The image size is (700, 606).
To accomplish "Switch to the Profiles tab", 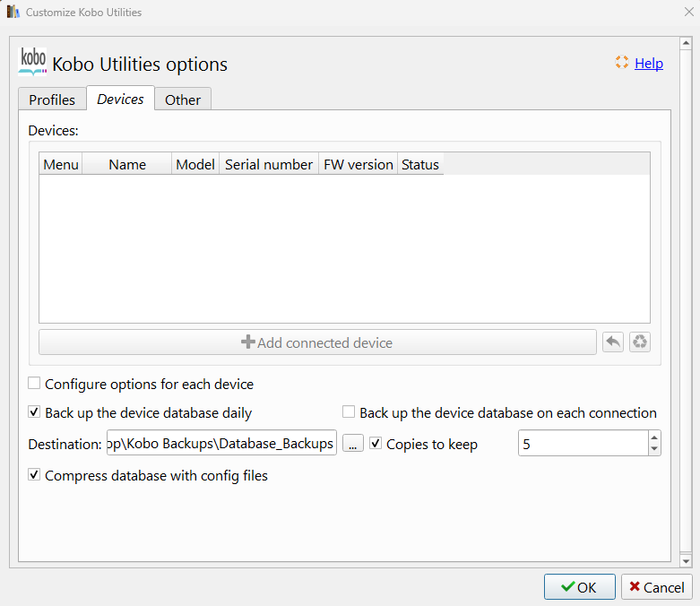I will pos(52,100).
